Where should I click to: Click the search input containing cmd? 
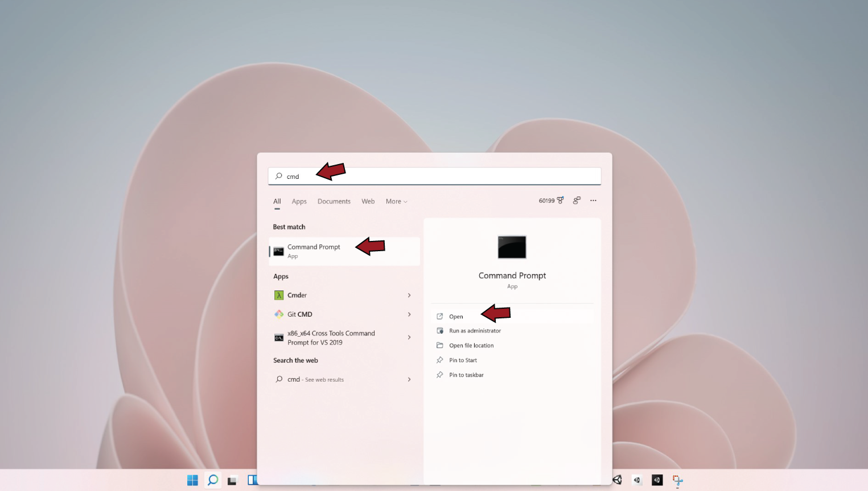(x=434, y=176)
